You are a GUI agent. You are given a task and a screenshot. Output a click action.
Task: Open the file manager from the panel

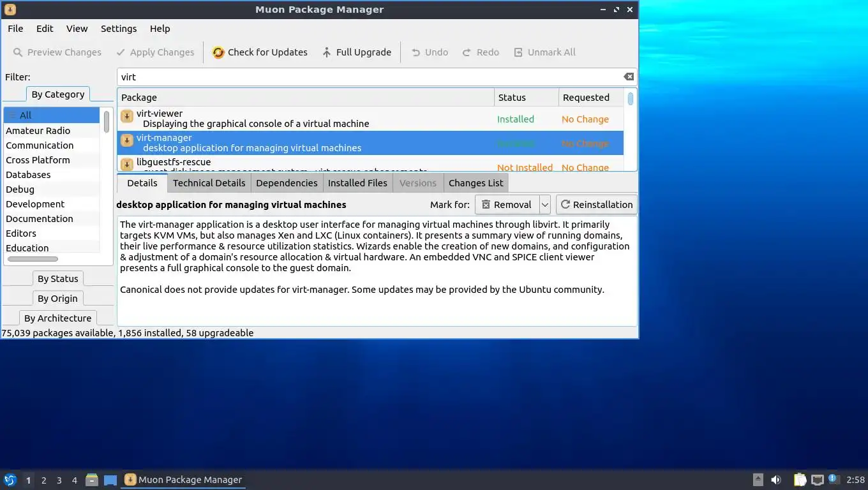point(92,480)
